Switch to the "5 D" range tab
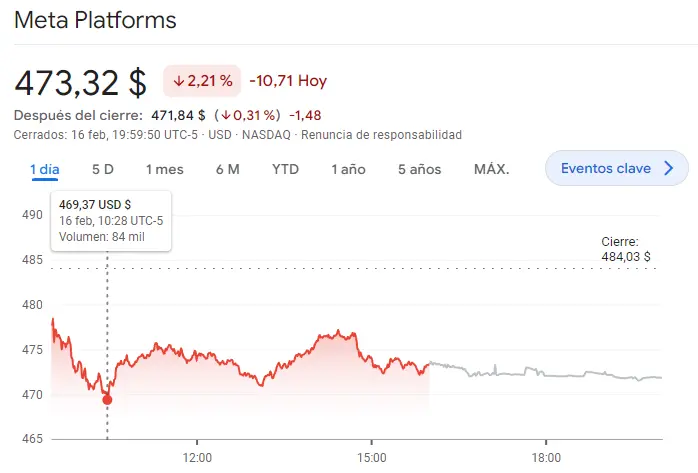The image size is (698, 473). coord(102,169)
